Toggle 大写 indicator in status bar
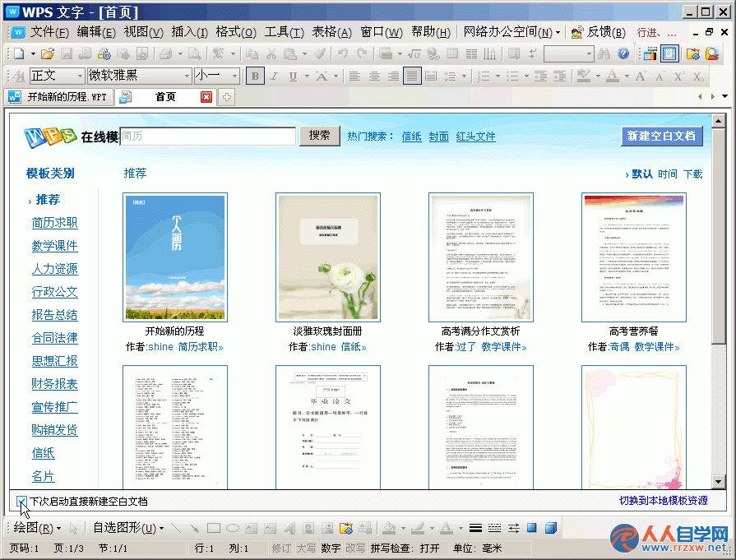Screen dimensions: 736x560 [306, 548]
